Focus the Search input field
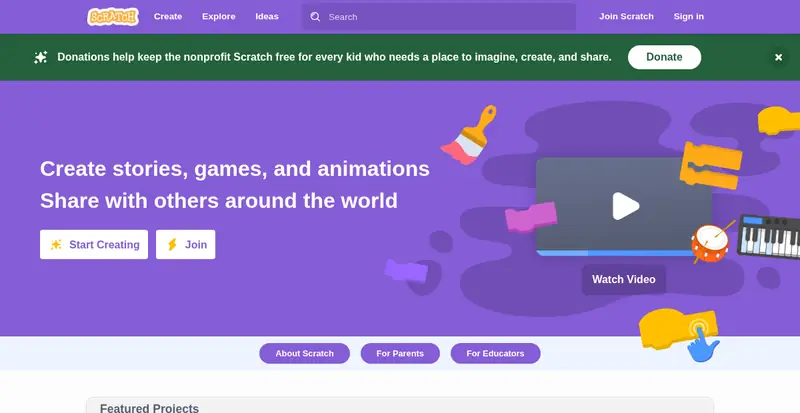This screenshot has width=800, height=413. (x=439, y=17)
